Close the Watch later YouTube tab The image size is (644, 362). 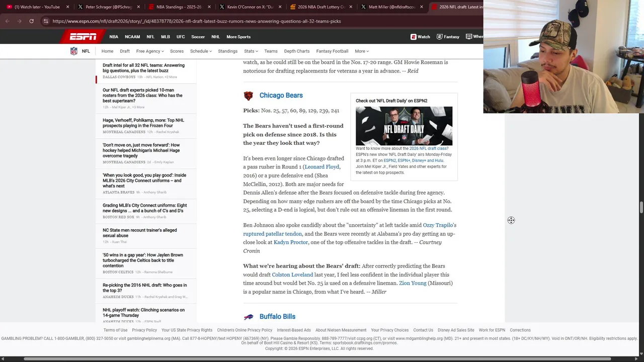click(x=67, y=7)
